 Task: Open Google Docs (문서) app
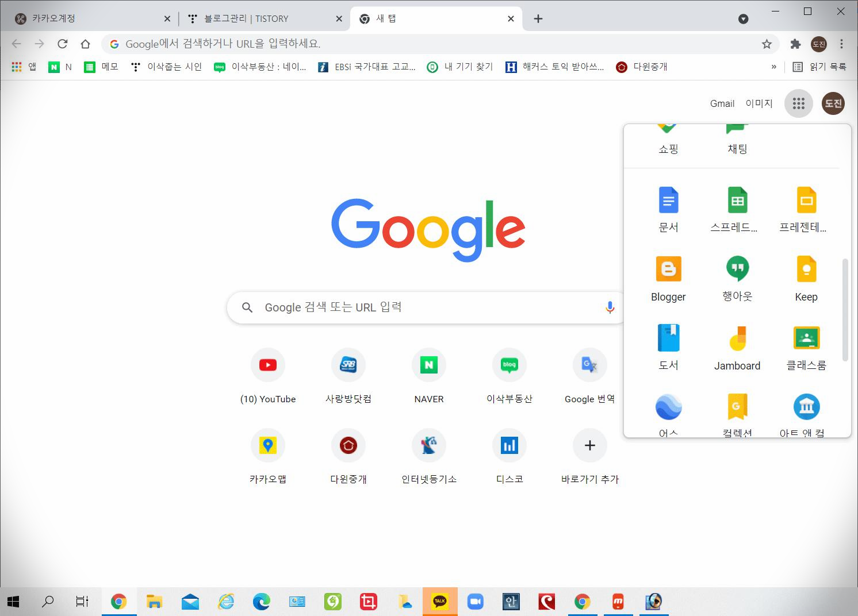668,210
